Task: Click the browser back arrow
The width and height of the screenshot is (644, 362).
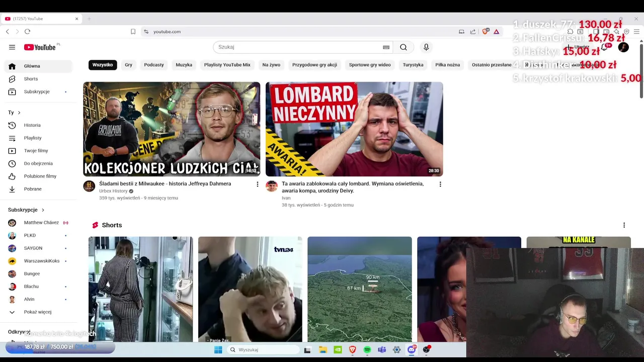Action: pyautogui.click(x=7, y=32)
